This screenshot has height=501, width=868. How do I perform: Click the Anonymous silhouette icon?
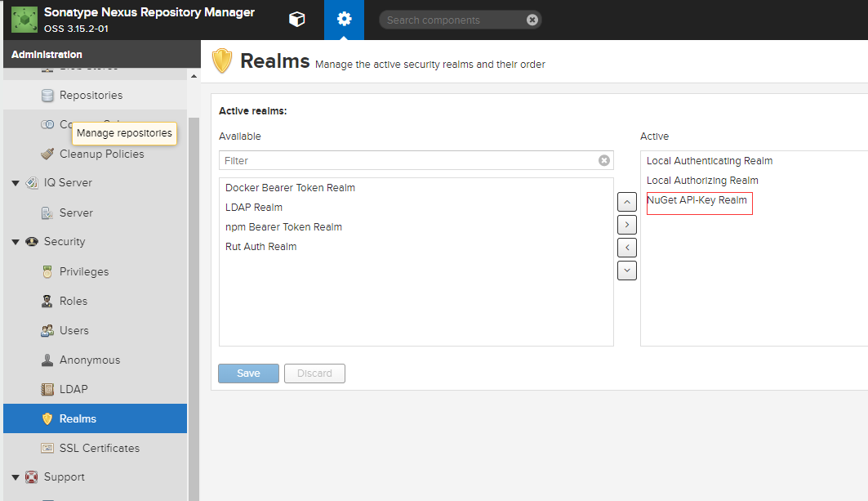(47, 360)
